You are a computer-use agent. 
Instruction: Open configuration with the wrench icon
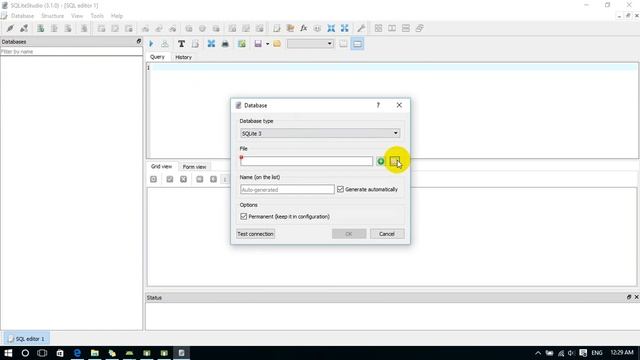pyautogui.click(x=361, y=28)
